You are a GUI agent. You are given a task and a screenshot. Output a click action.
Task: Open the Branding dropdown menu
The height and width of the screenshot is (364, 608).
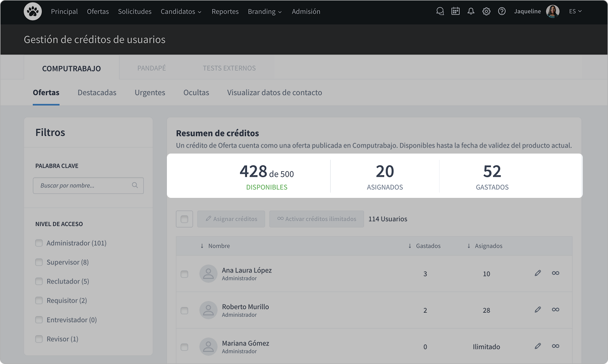[265, 11]
